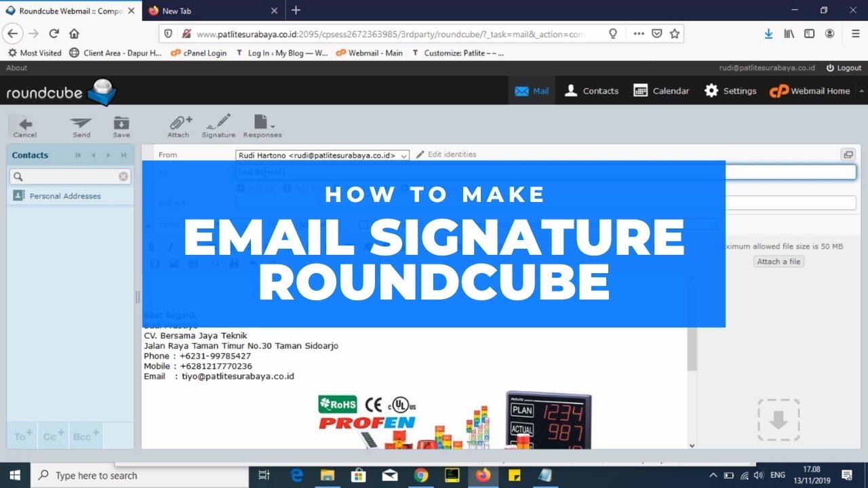The image size is (868, 488).
Task: Add selected contact with Bcc+ button
Action: tap(86, 436)
